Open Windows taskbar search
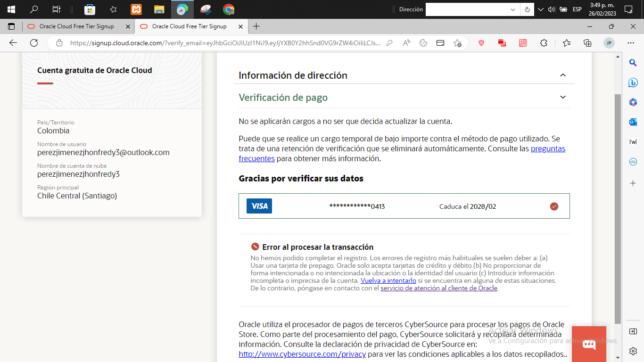 (x=34, y=9)
